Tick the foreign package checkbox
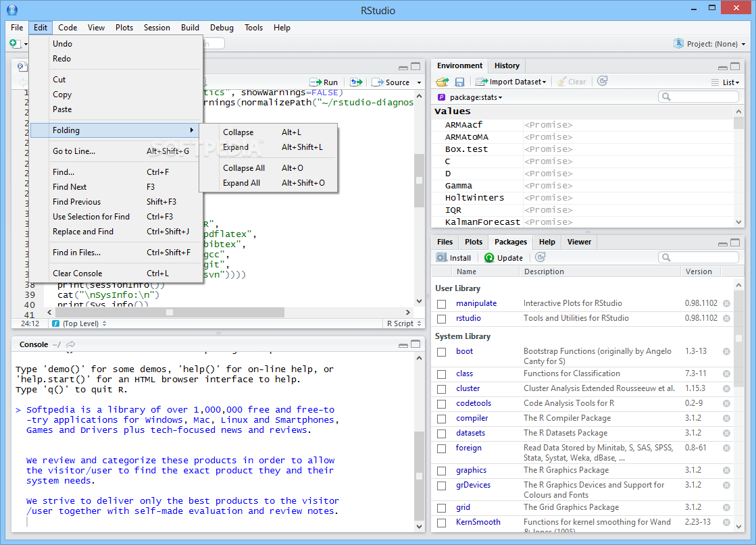Screen dimensions: 756x545 442,448
